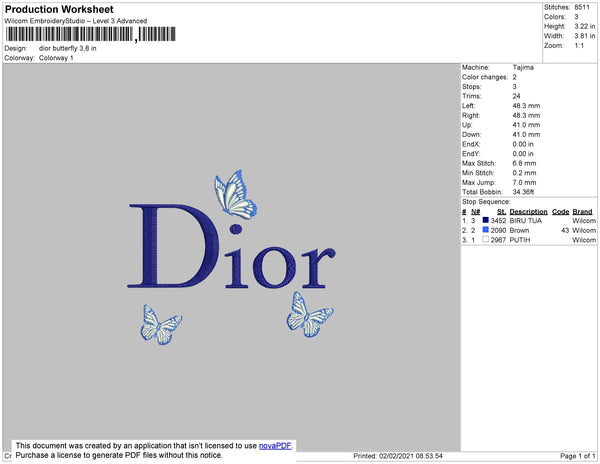
Task: Click the design name 'dior butterfly 3,8 in'
Action: [68, 49]
